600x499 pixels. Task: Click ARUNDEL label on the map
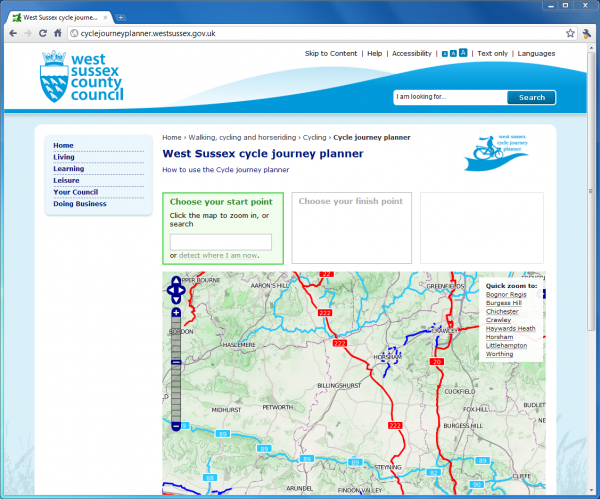coord(299,489)
